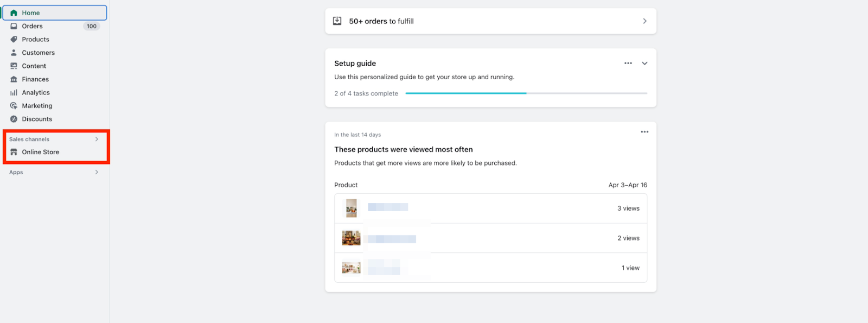Click the Customers person icon
Image resolution: width=868 pixels, height=323 pixels.
point(14,53)
